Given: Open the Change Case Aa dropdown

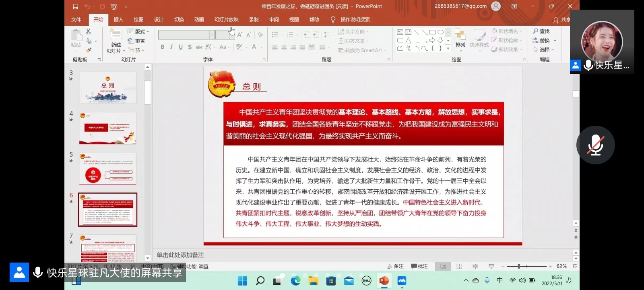Looking at the screenshot, I should (x=225, y=47).
